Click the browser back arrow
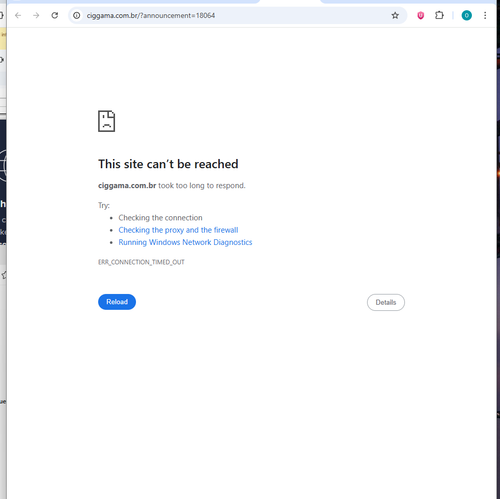500x499 pixels. (18, 15)
